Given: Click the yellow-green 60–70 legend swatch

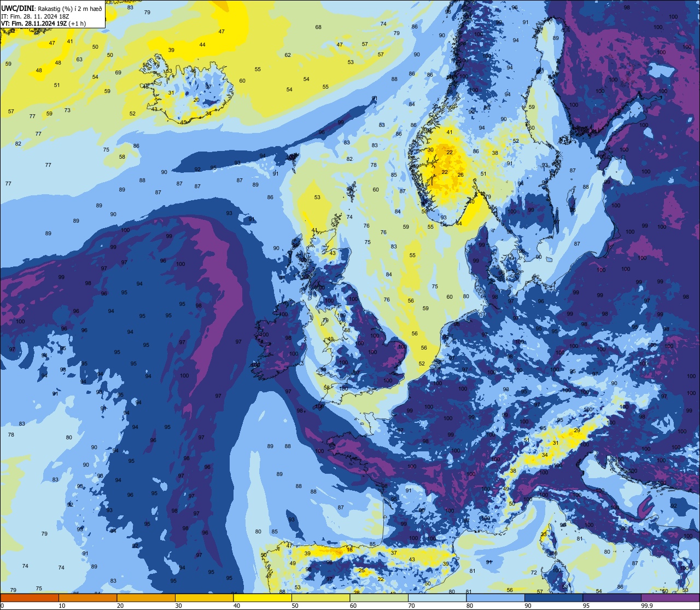Looking at the screenshot, I should pyautogui.click(x=379, y=597).
